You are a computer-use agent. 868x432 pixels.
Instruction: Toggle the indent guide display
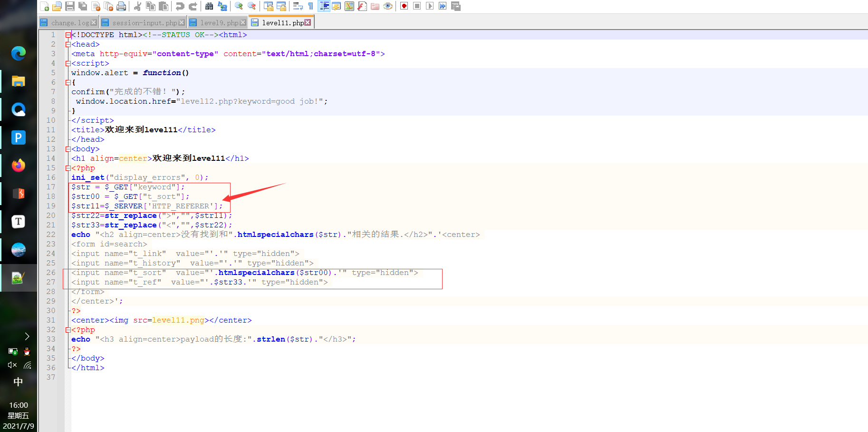(324, 6)
